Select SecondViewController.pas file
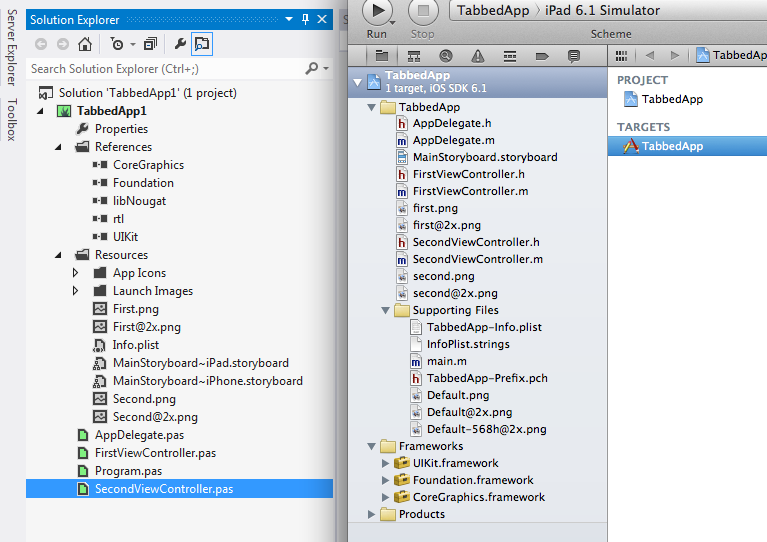 coord(180,489)
